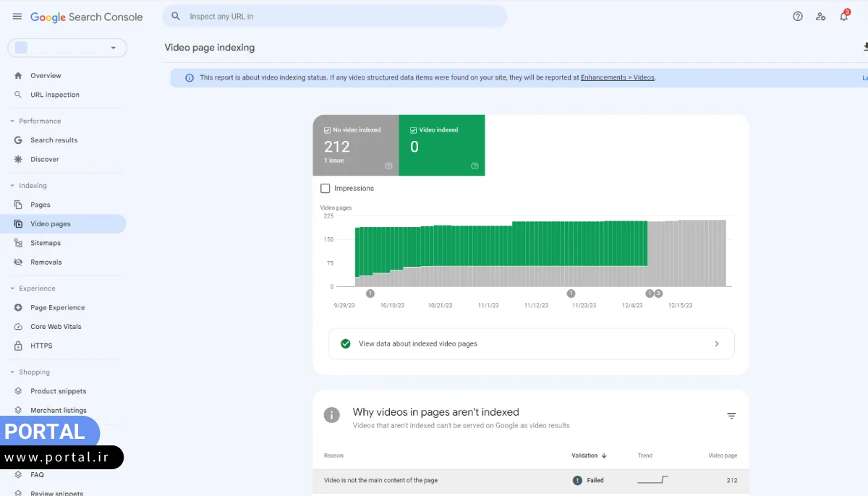Open the hamburger main menu icon
Screen dimensions: 868x496
pyautogui.click(x=17, y=17)
